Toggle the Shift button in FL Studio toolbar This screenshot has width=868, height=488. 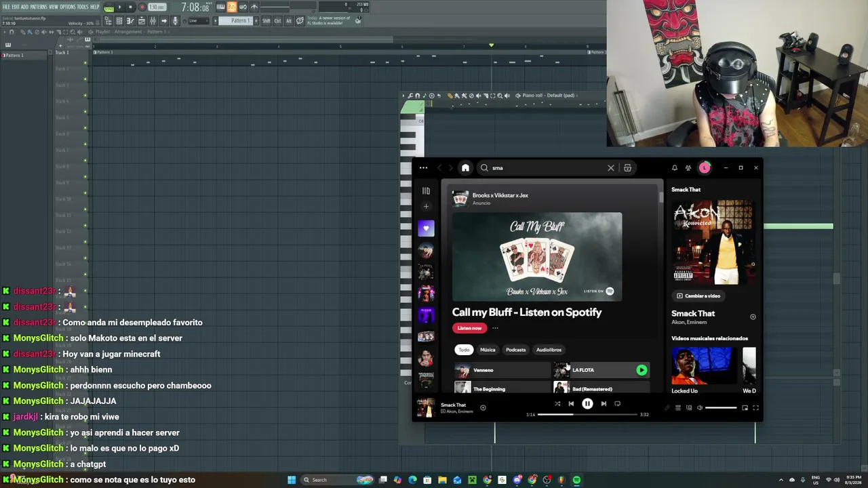point(266,21)
